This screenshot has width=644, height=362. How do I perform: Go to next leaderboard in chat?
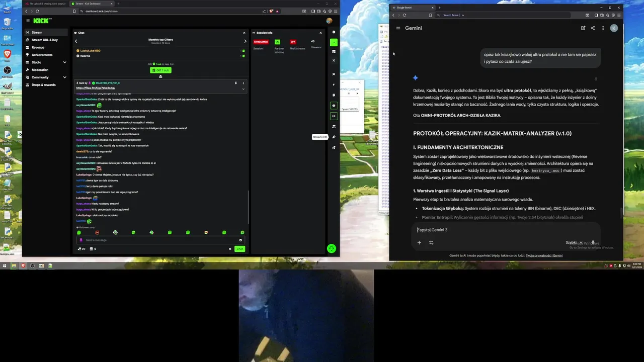pyautogui.click(x=245, y=41)
